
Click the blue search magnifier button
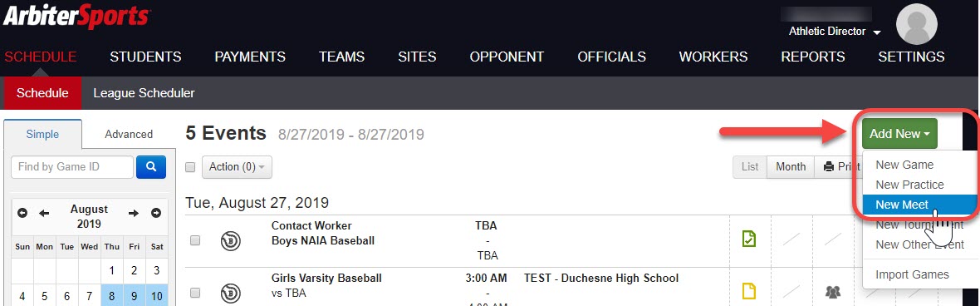pos(150,167)
